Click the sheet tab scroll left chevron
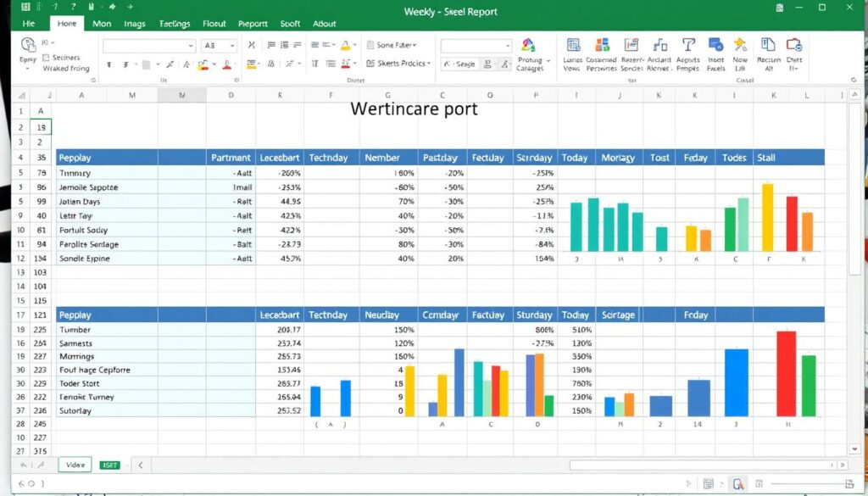This screenshot has height=496, width=868. [x=140, y=465]
